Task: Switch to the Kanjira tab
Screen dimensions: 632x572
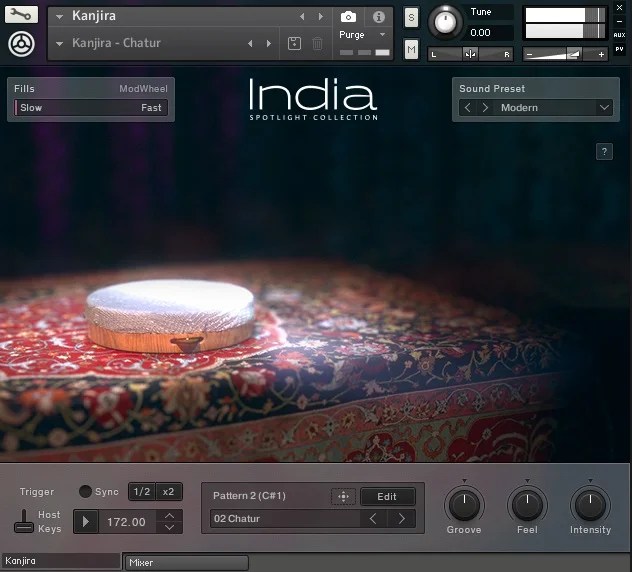Action: pos(61,561)
